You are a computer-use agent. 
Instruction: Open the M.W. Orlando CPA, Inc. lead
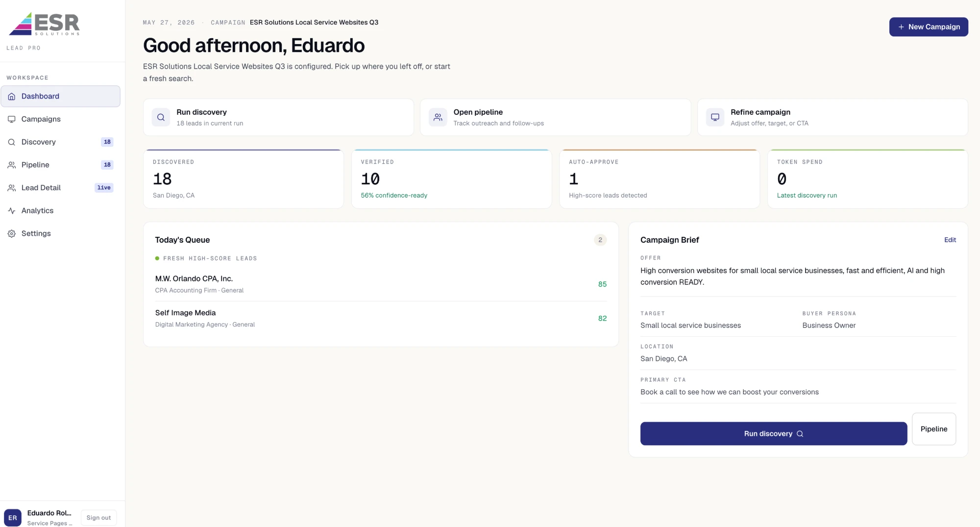point(381,284)
